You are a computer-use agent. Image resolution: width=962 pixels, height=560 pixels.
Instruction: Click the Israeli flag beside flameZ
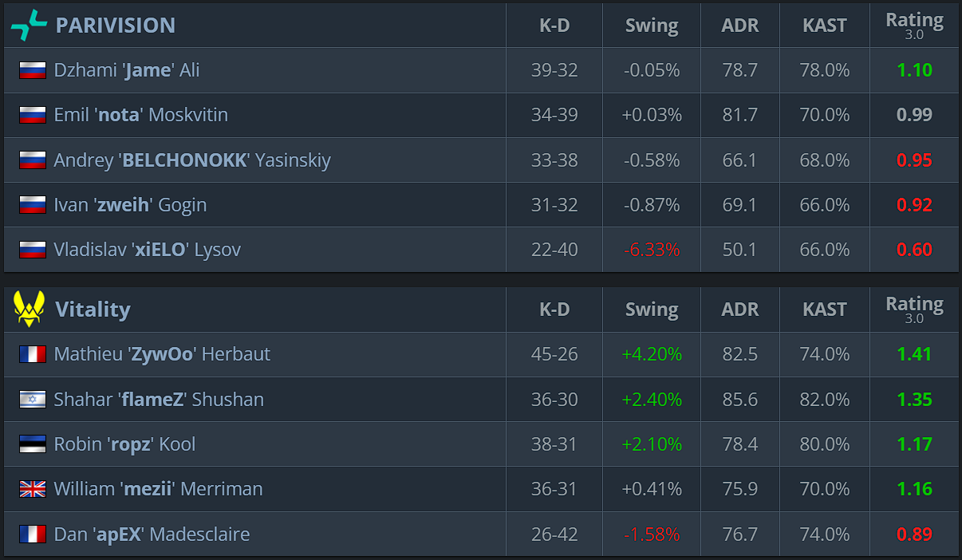pos(33,399)
